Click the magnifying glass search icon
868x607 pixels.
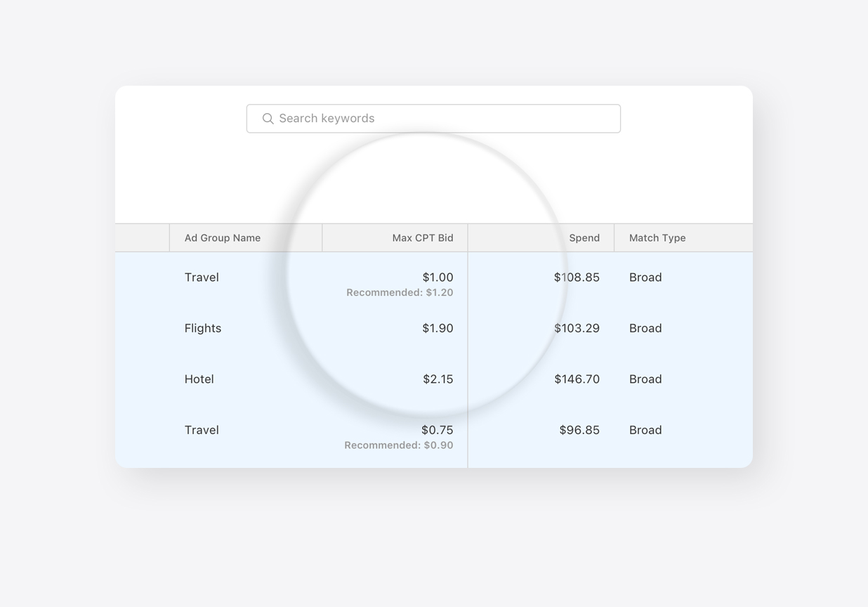[268, 118]
